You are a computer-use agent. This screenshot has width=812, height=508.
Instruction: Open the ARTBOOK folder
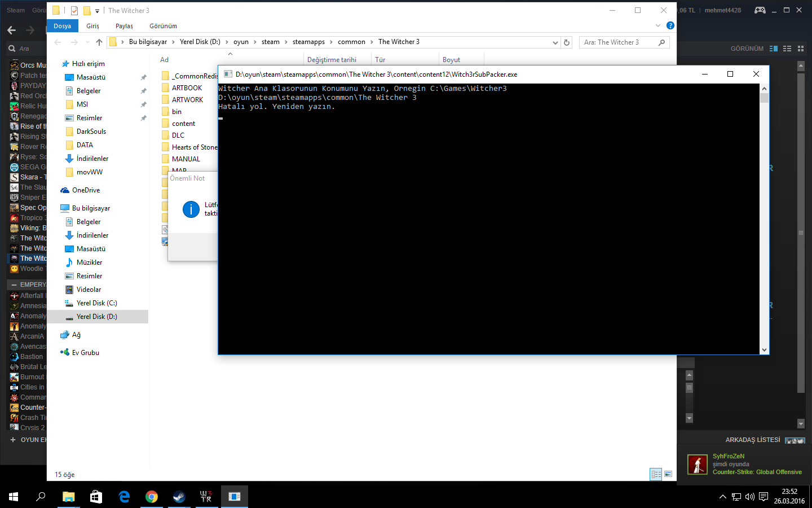tap(187, 88)
